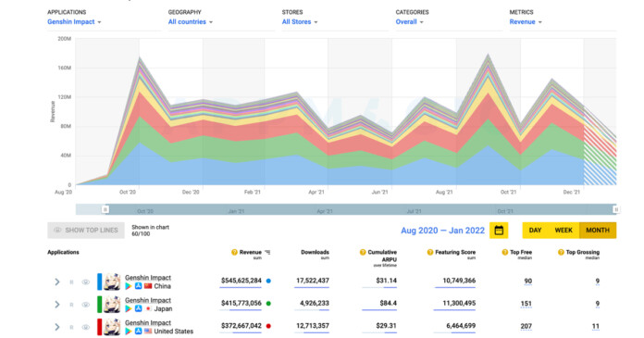Click the blue color swatch for China
The image size is (644, 338).
click(x=99, y=282)
